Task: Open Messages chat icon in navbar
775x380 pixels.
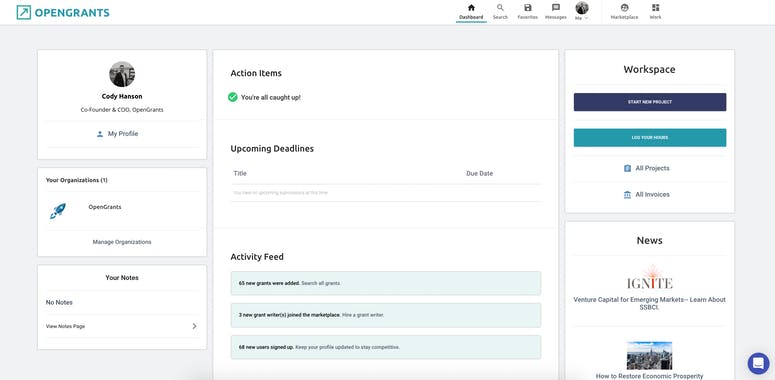Action: point(556,7)
